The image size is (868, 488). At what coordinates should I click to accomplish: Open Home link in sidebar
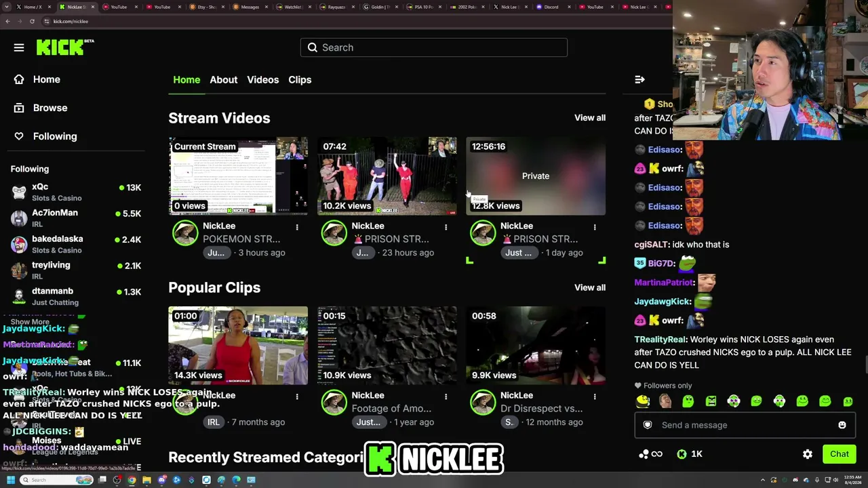pyautogui.click(x=47, y=79)
